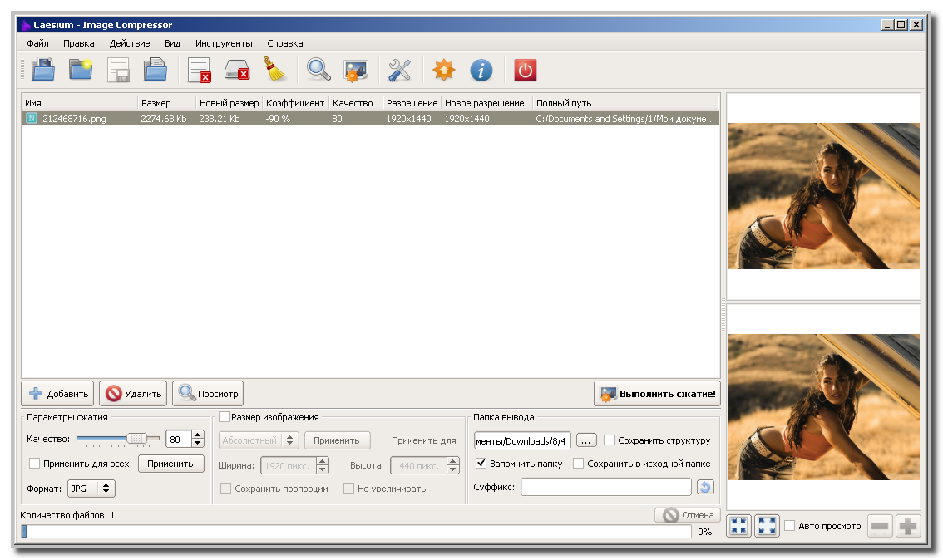
Task: Click the Полный путь column header
Action: (625, 103)
